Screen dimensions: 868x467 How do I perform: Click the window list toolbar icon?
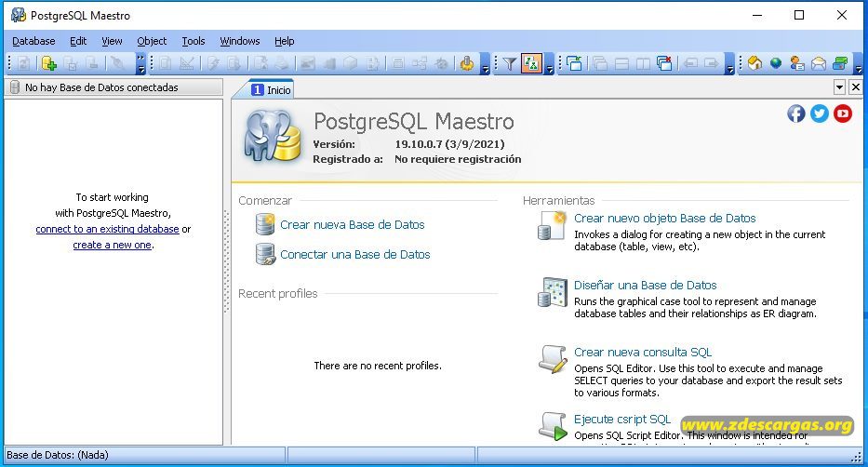point(575,63)
